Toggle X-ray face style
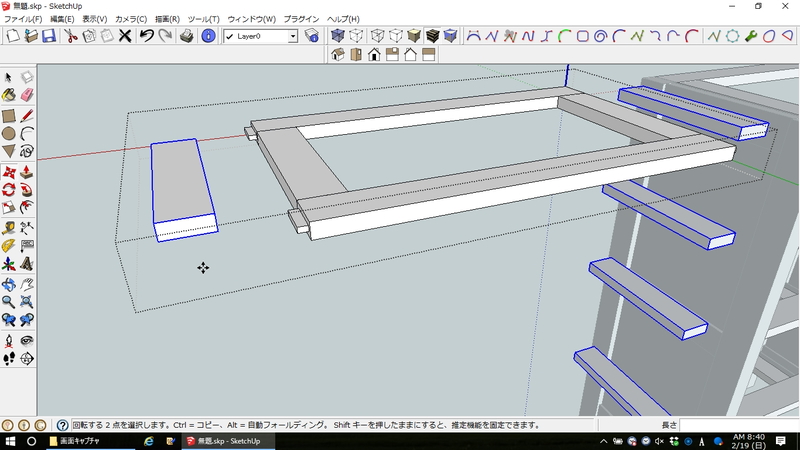This screenshot has width=800, height=450. pyautogui.click(x=340, y=36)
